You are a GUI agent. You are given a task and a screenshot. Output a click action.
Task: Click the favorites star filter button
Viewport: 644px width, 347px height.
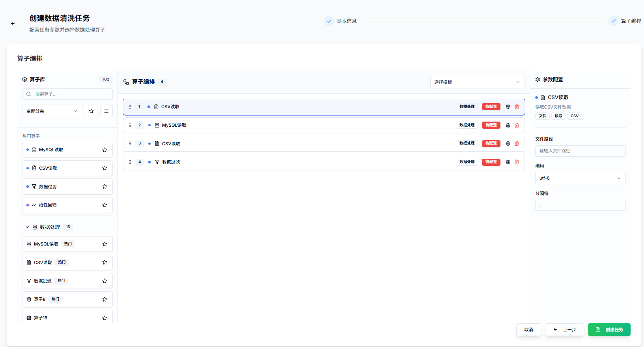tap(91, 111)
